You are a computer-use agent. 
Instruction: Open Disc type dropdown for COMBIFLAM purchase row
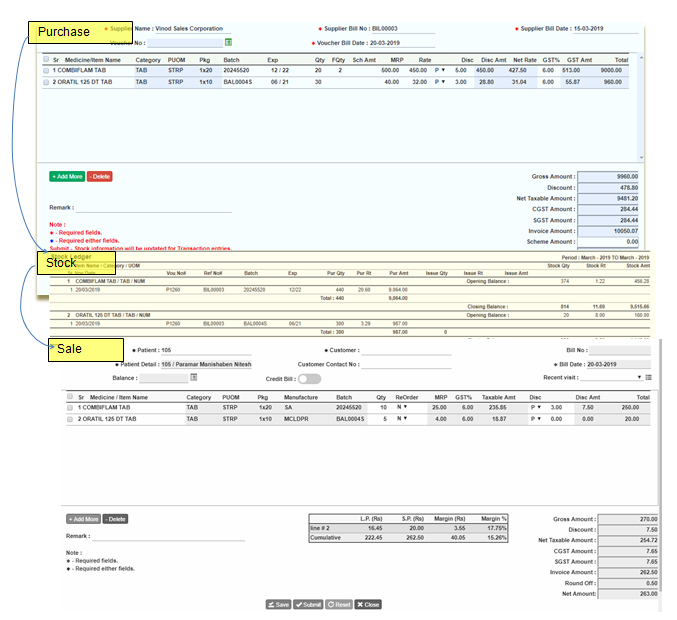click(x=440, y=70)
